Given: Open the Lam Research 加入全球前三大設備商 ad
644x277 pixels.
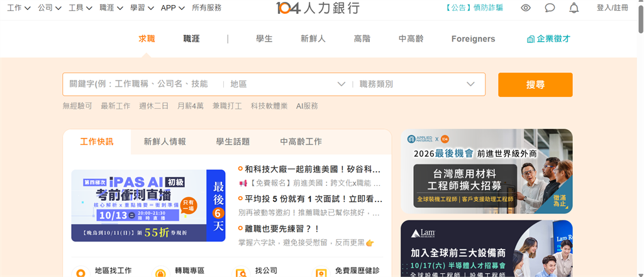Looking at the screenshot, I should click(487, 249).
